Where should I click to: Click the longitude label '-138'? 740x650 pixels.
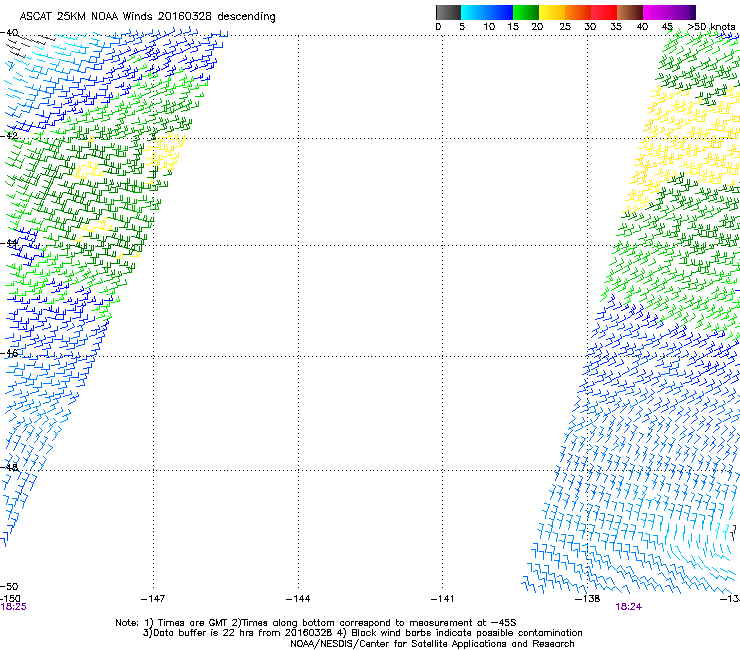588,599
